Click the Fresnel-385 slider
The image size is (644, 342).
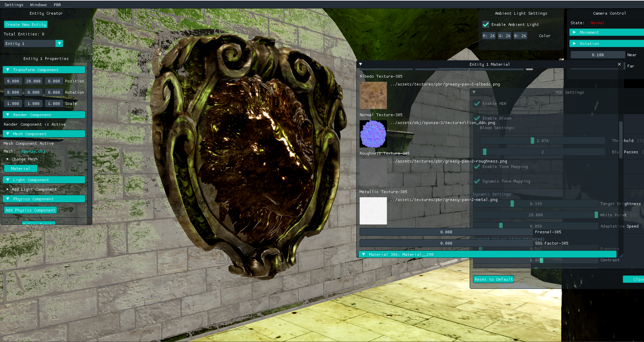tap(446, 232)
